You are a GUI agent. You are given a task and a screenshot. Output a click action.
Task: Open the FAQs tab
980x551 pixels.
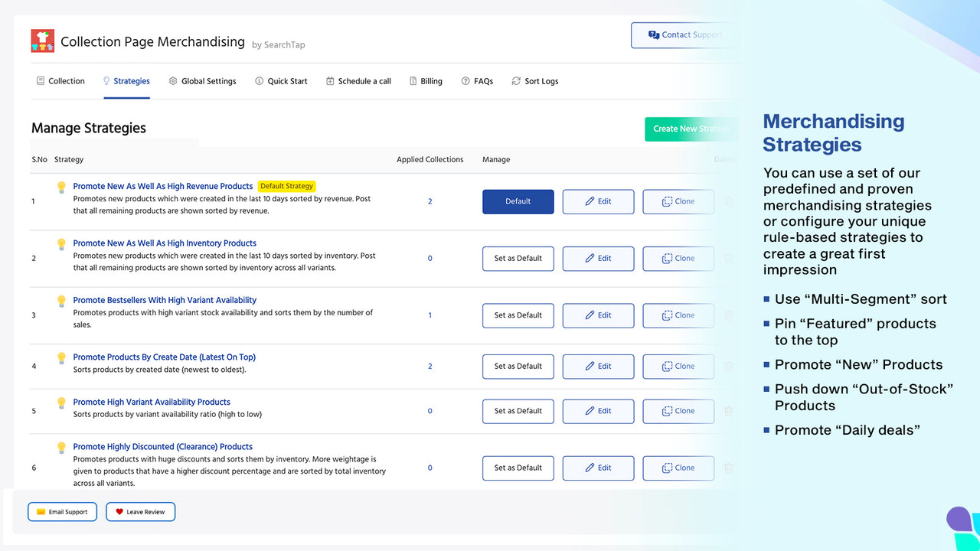pyautogui.click(x=477, y=81)
